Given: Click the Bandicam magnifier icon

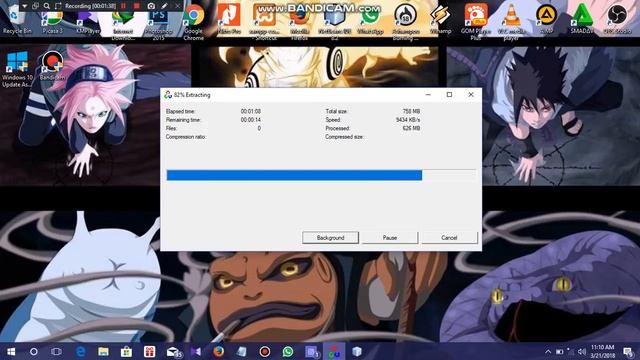Looking at the screenshot, I should (47, 6).
